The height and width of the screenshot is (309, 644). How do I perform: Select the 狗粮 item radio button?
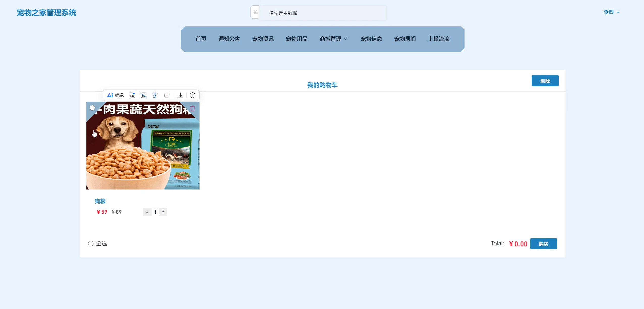point(92,108)
